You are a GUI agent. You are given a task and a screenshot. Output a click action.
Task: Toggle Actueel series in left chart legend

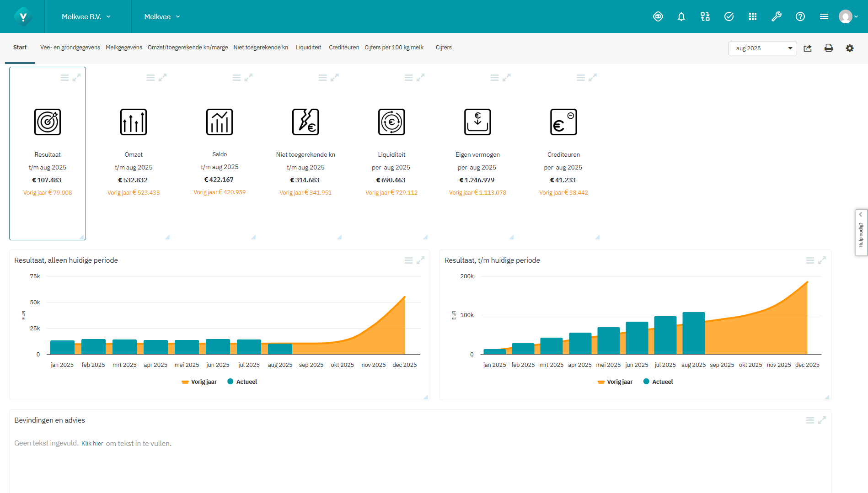pyautogui.click(x=242, y=382)
